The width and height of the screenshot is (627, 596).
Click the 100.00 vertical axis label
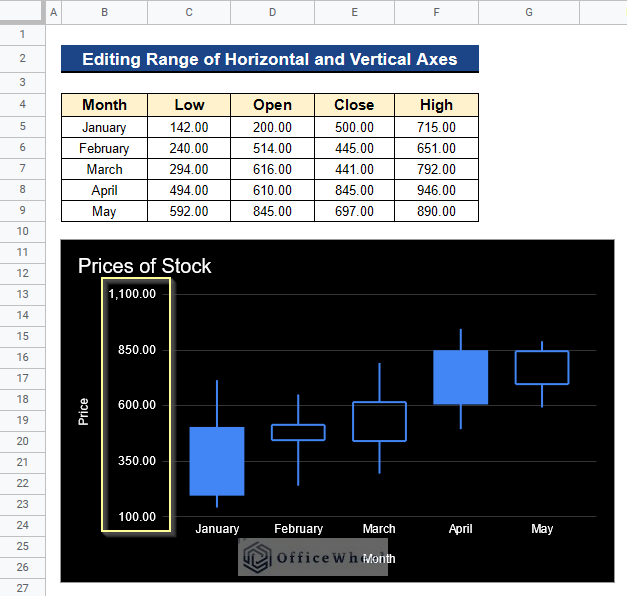(x=137, y=517)
